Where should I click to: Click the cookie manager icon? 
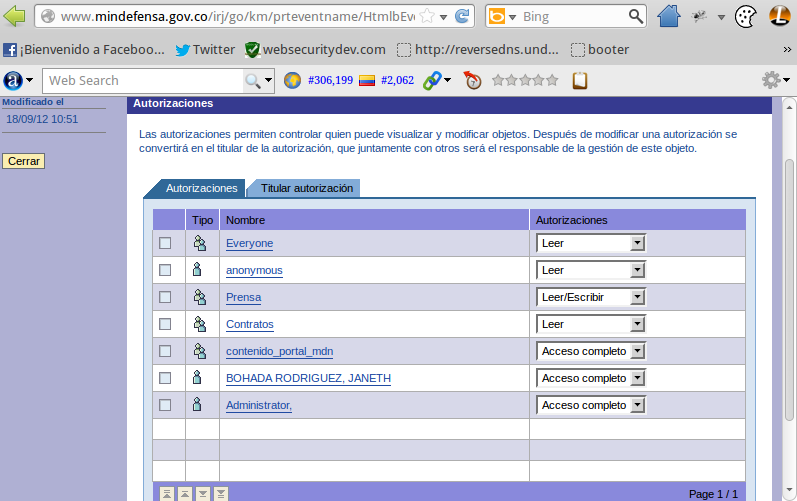click(745, 16)
